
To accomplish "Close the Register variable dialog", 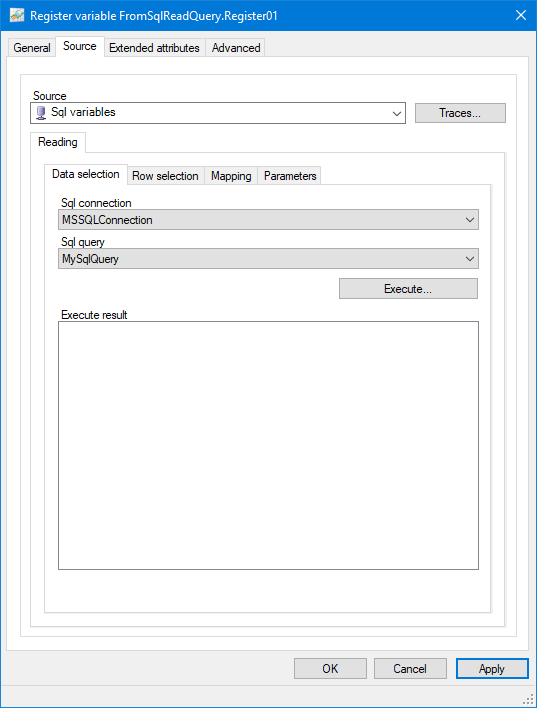I will coord(521,15).
